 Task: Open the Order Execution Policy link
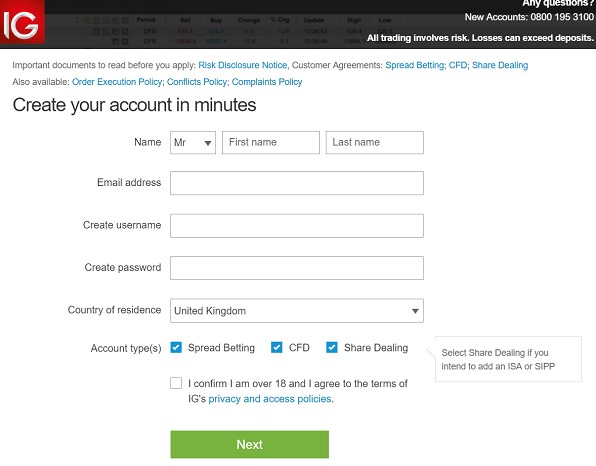click(117, 82)
